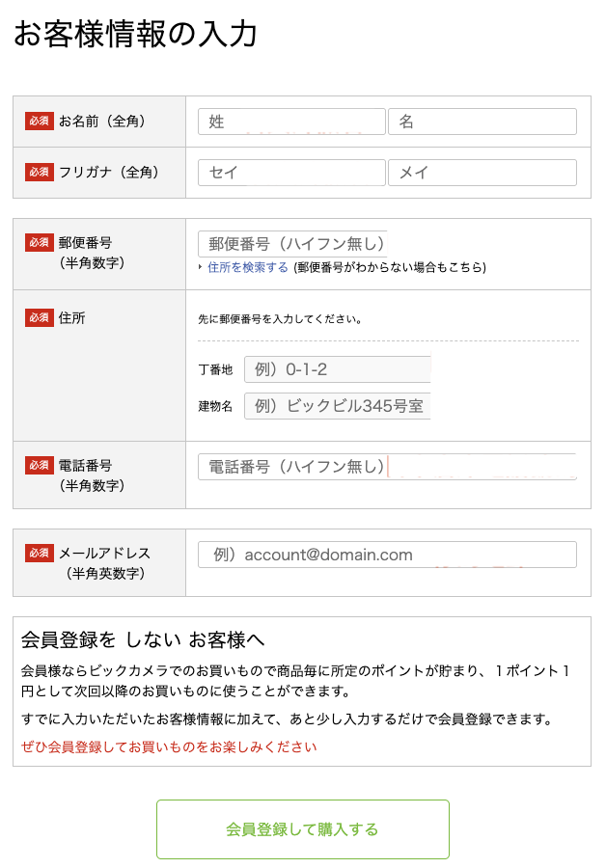Click the 必須 badge beside 郵便番号
Viewport: 606px width, 868px height.
[40, 242]
